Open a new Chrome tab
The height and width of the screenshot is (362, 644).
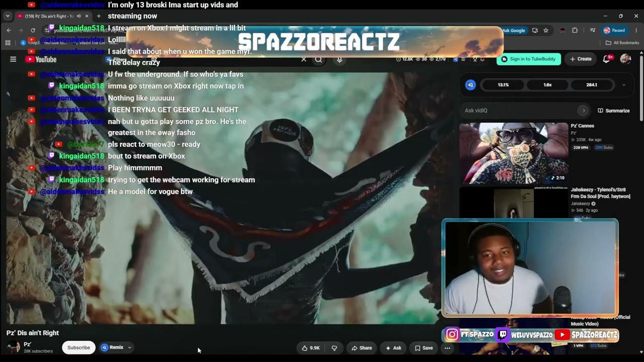pos(99,16)
